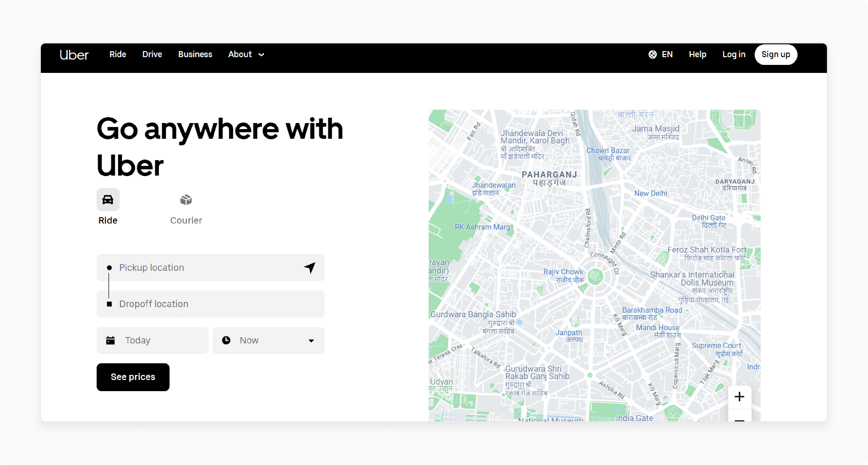The image size is (868, 465).
Task: Open the Ride nav menu item
Action: tap(118, 54)
